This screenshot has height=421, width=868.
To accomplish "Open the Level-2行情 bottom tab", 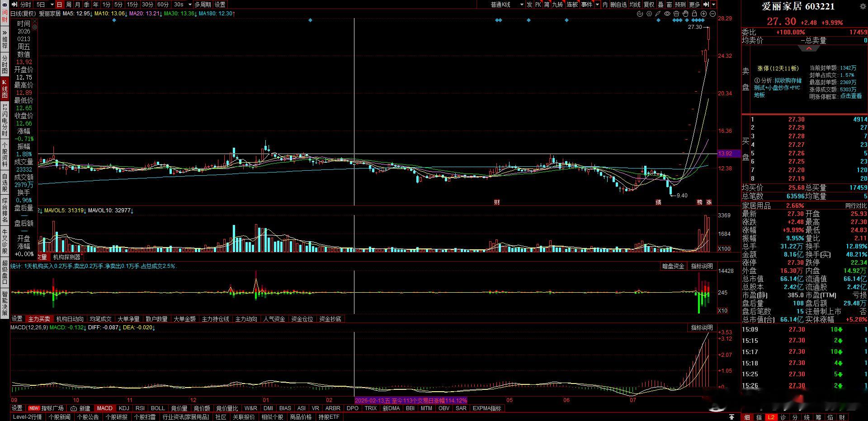I will (27, 417).
